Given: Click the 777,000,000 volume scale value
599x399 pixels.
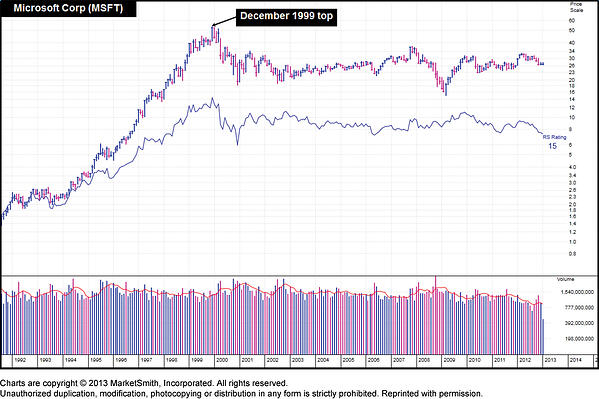Looking at the screenshot, I should point(579,307).
